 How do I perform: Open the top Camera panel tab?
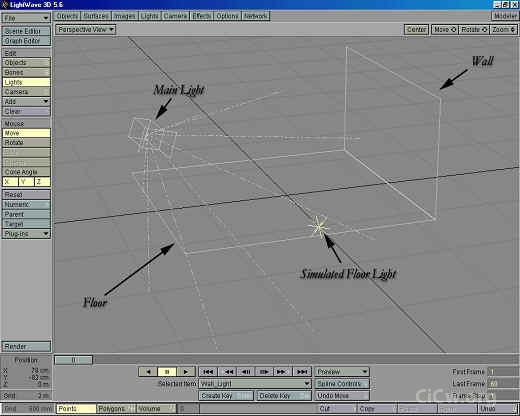(175, 16)
